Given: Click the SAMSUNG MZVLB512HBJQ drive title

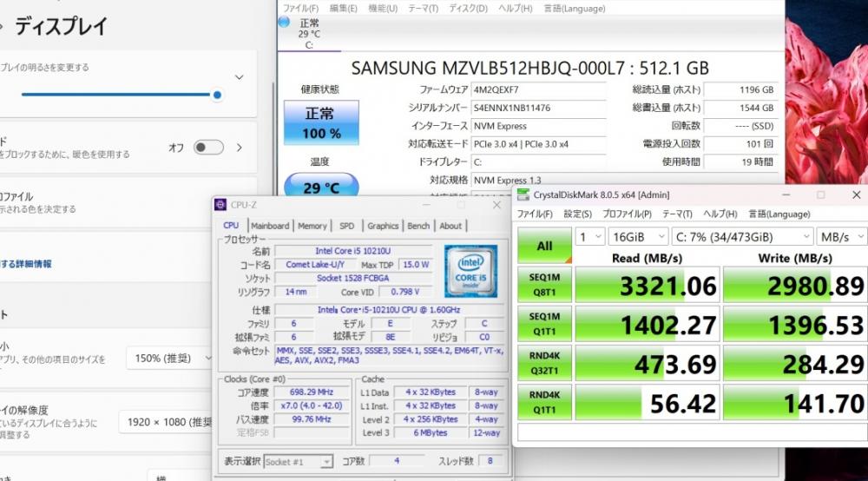Looking at the screenshot, I should [x=529, y=68].
